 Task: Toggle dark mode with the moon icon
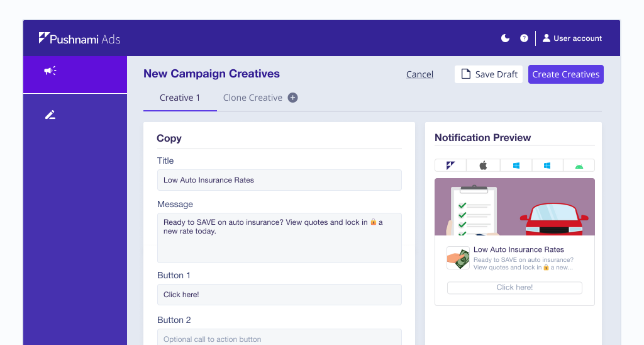pos(505,38)
